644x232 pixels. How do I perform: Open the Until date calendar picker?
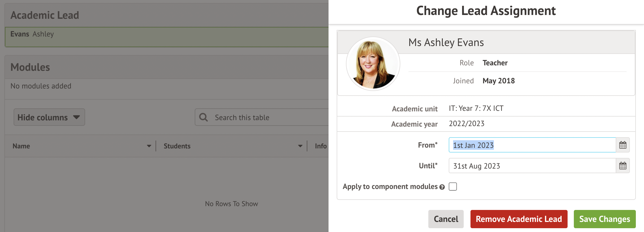tap(623, 166)
